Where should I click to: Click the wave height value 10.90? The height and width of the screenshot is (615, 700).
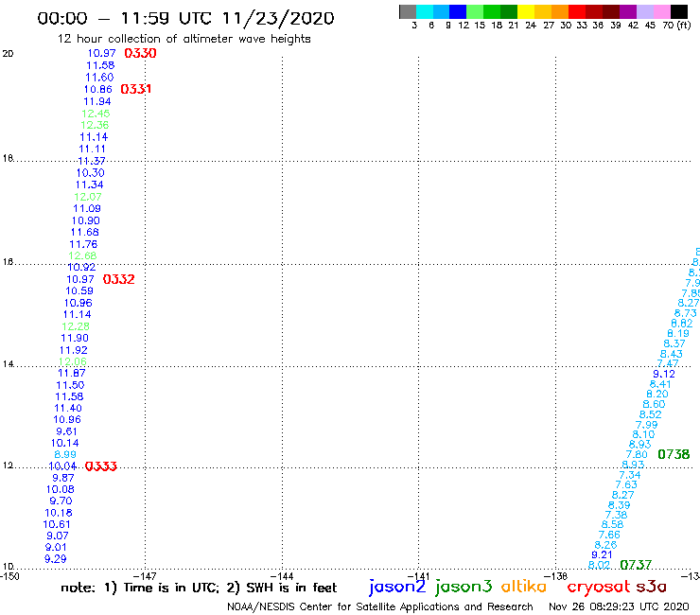pos(86,220)
